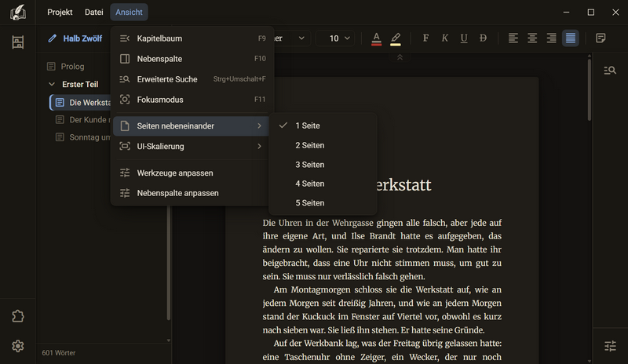Toggle Kapitelbaum panel

coord(192,38)
